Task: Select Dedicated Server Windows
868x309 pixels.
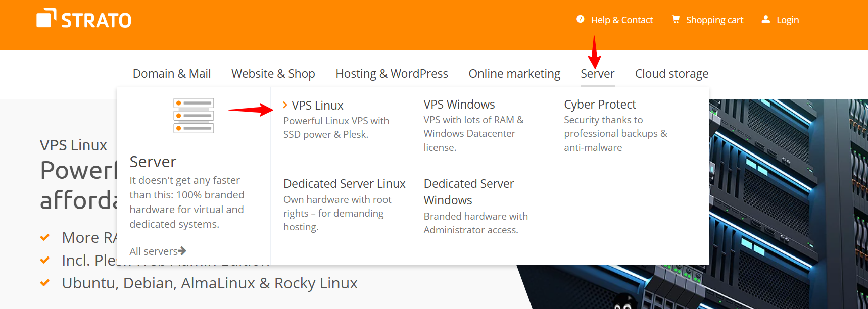Action: click(x=468, y=192)
